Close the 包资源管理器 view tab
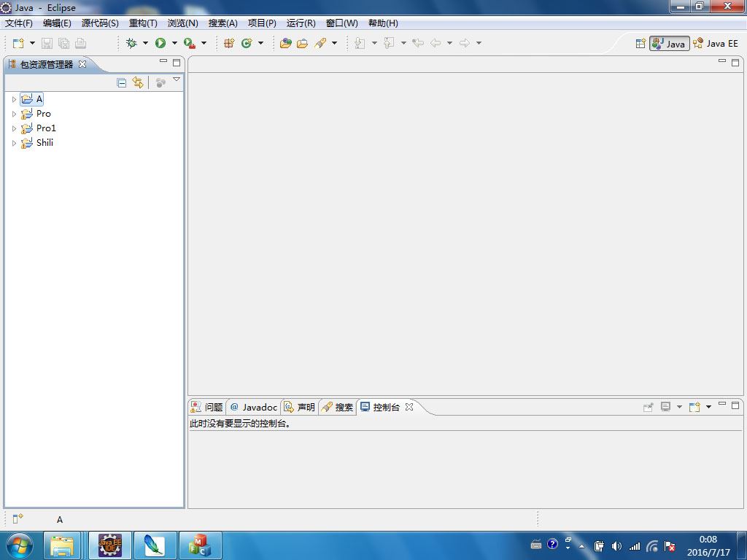Viewport: 747px width, 560px height. coord(82,64)
